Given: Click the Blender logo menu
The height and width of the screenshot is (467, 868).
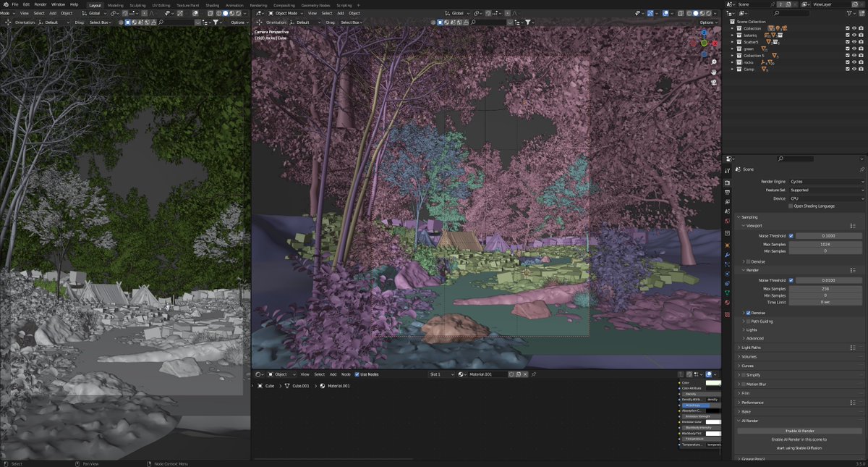Looking at the screenshot, I should click(4, 4).
